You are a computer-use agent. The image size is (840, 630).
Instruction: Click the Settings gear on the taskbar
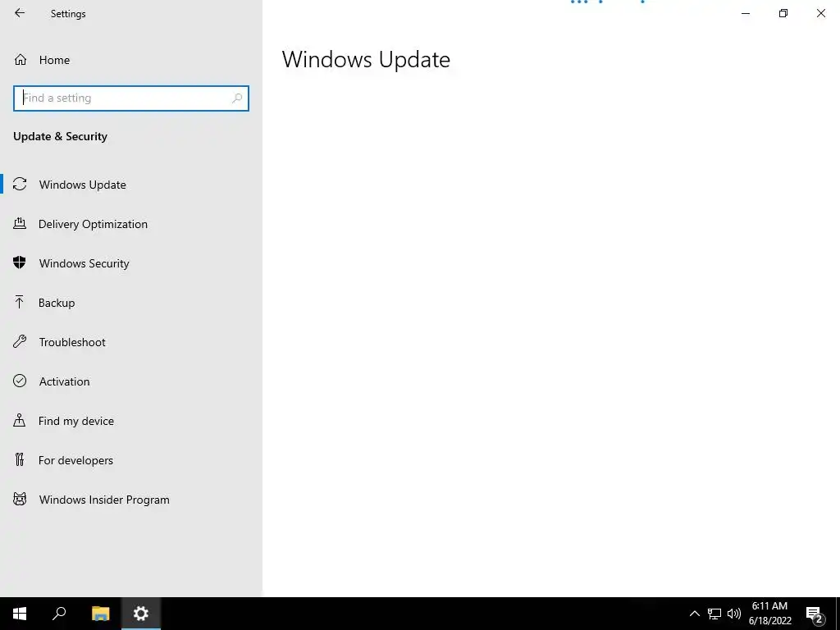tap(141, 614)
